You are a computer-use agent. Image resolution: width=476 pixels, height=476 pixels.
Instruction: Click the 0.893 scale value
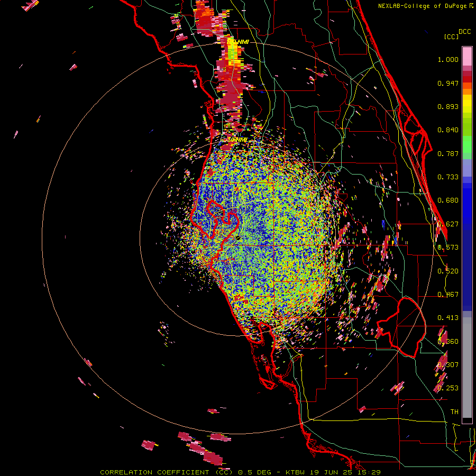(x=448, y=106)
